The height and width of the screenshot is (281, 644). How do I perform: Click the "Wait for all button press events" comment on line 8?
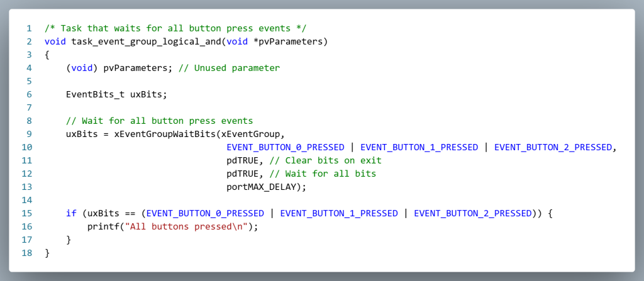(159, 121)
